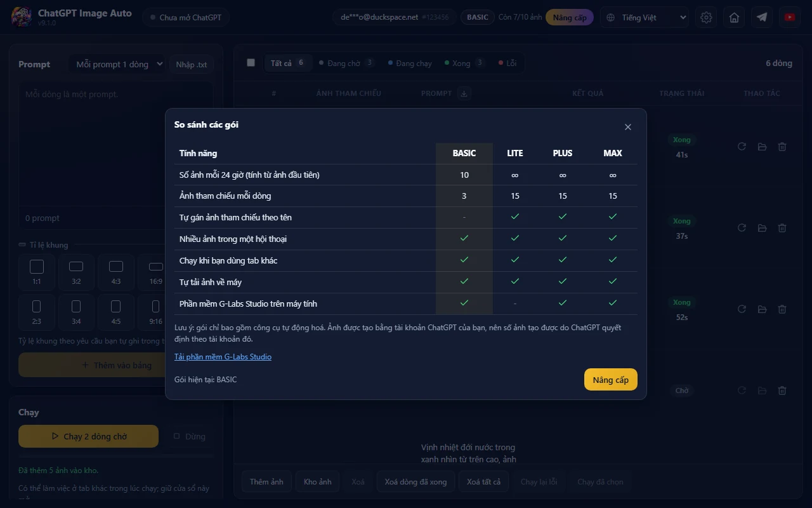
Task: Click the retry icon on first row
Action: 742,147
